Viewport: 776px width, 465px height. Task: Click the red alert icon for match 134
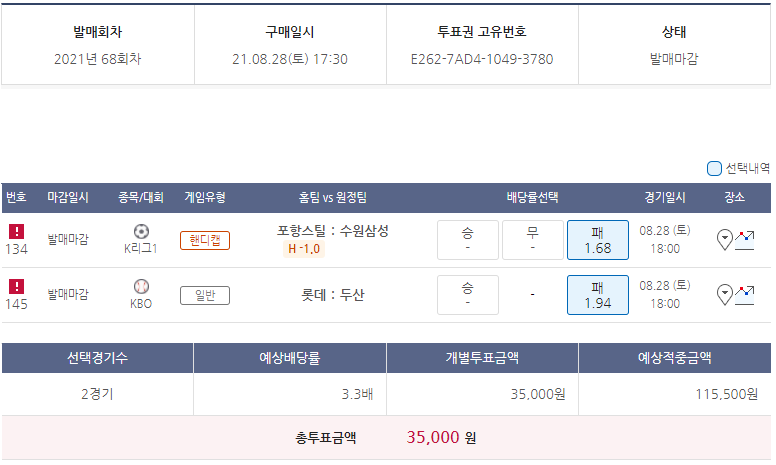pos(16,232)
